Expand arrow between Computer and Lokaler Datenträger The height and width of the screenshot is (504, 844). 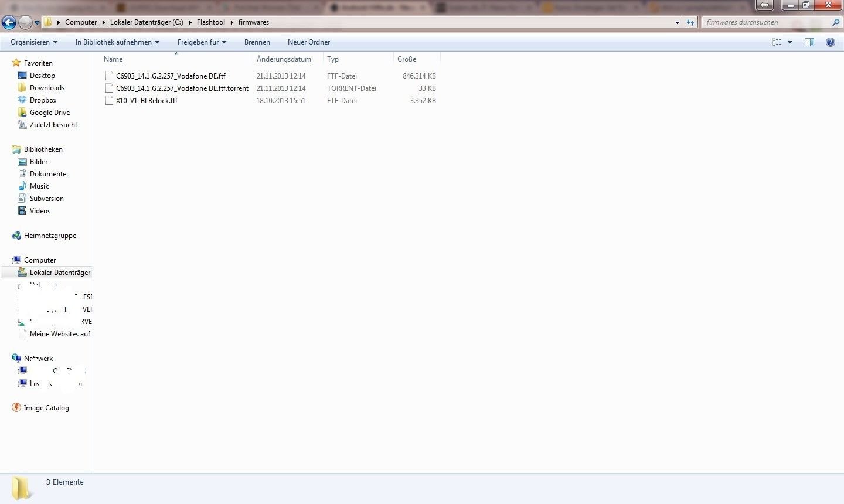coord(103,22)
